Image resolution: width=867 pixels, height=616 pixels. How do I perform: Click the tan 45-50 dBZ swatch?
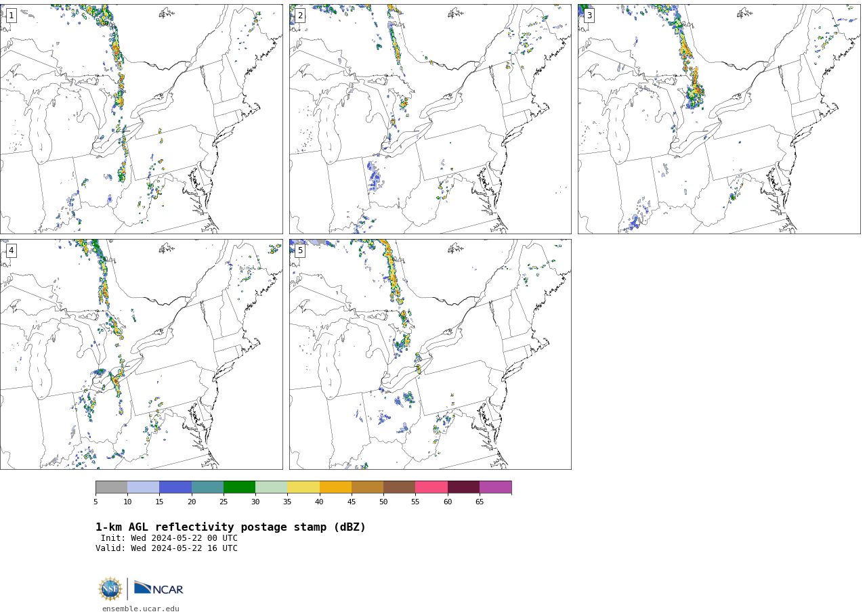[367, 487]
